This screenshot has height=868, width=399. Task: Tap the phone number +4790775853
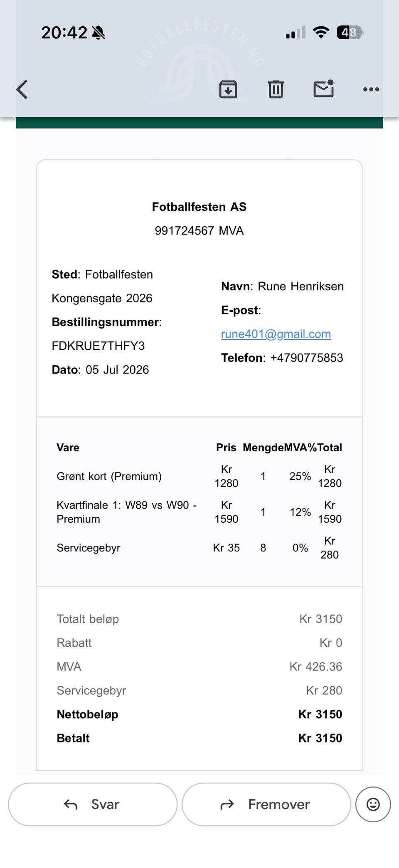307,358
